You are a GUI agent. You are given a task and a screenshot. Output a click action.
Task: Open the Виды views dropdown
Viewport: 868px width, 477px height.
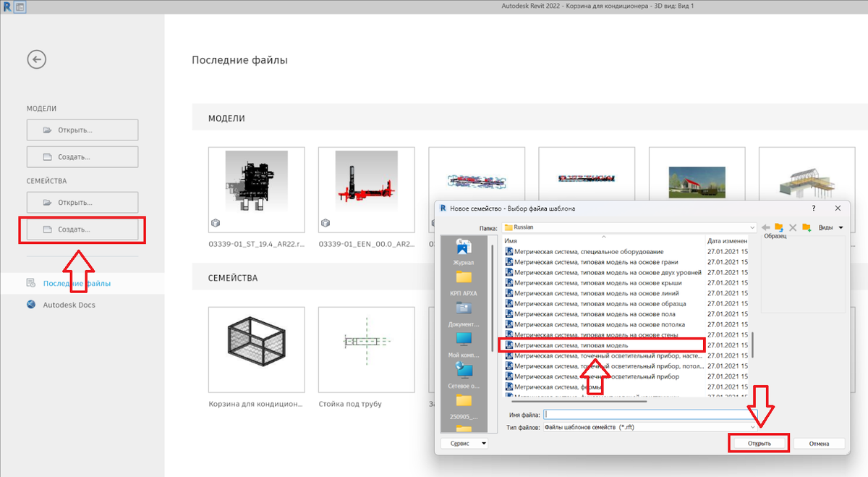pyautogui.click(x=831, y=227)
